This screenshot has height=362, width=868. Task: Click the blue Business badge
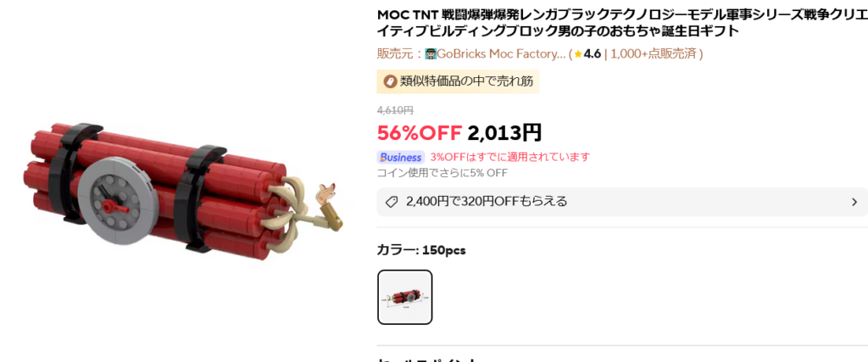coord(400,157)
